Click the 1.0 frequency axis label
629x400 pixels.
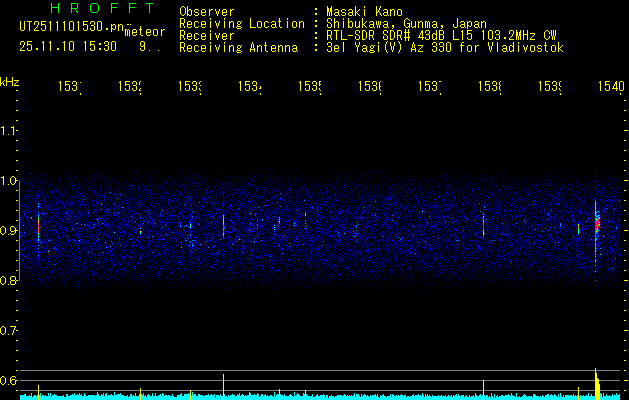click(8, 181)
